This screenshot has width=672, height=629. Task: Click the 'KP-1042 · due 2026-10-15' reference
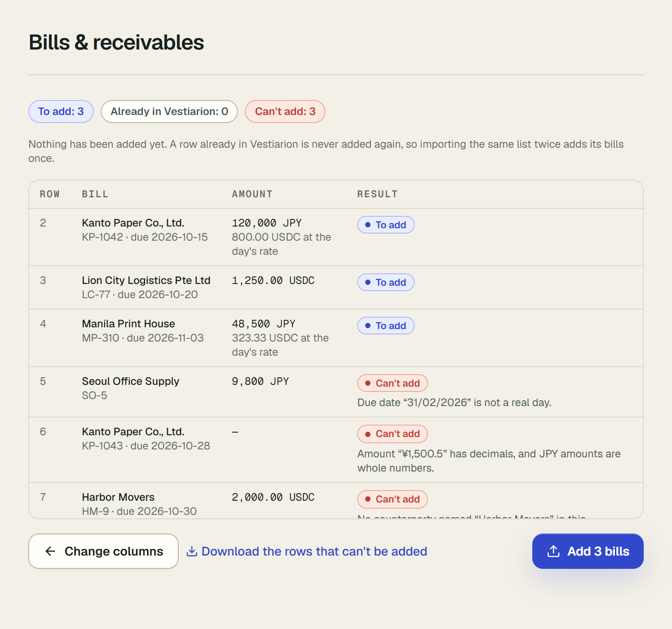point(145,237)
